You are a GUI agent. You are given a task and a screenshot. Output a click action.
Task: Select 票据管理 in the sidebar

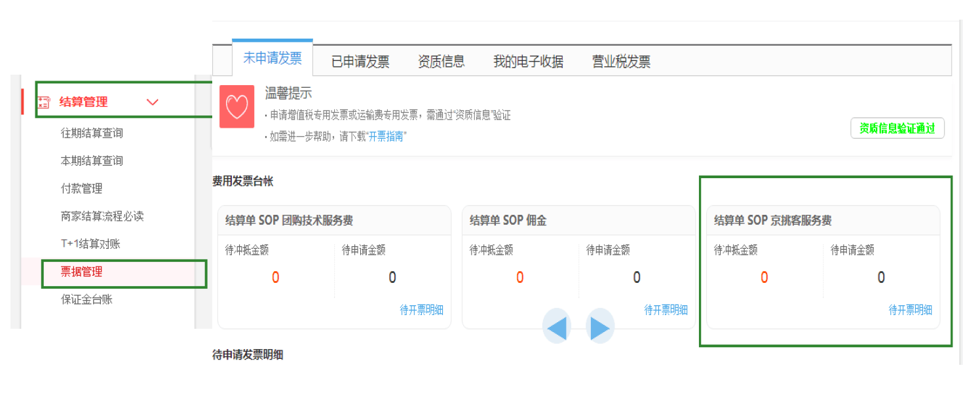coord(81,272)
